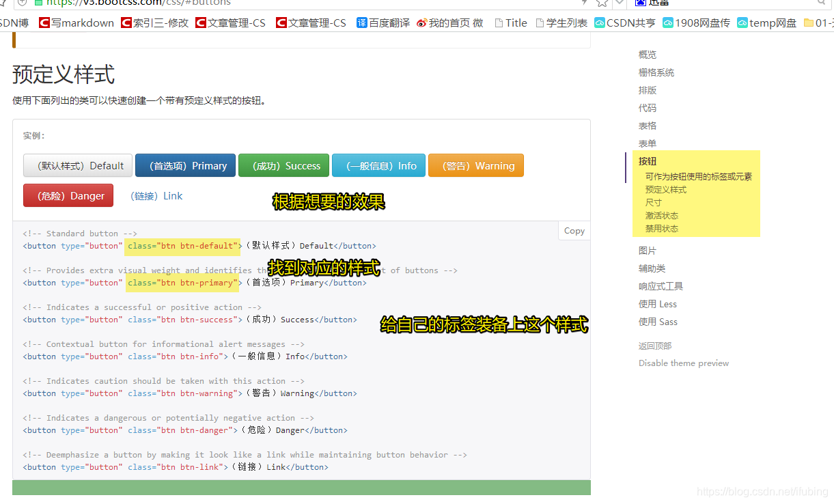
Task: Open 禁用状态 sidebar sub-item
Action: (662, 228)
